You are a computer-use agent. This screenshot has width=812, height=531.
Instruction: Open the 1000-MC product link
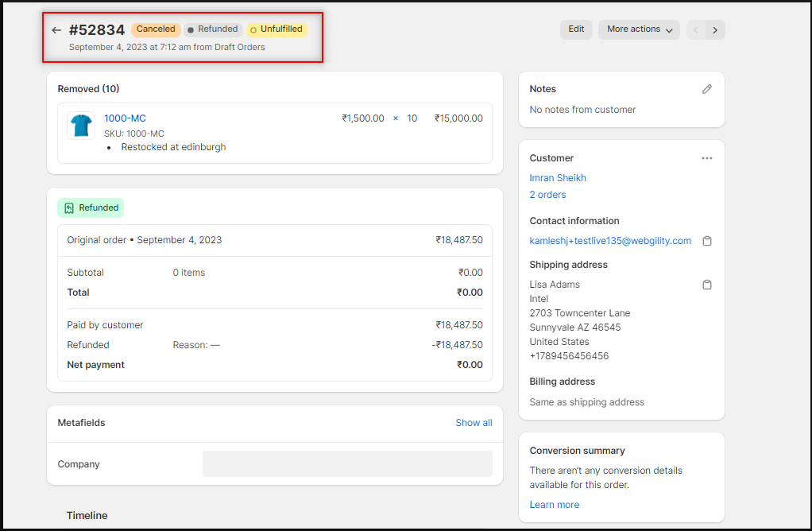(x=125, y=118)
